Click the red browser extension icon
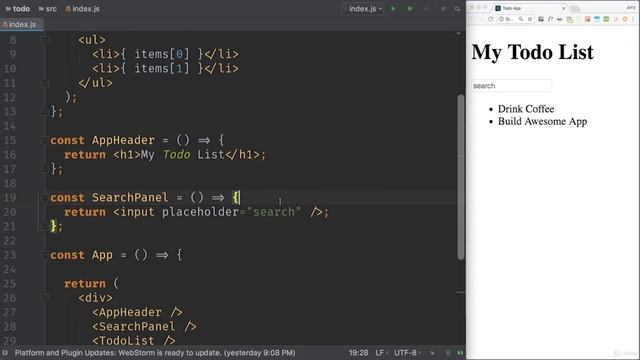This screenshot has width=640, height=360. coord(588,19)
